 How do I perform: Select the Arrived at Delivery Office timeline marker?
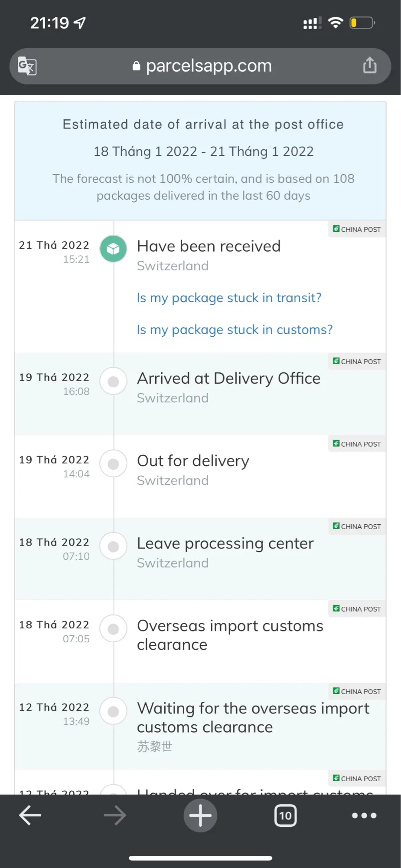pos(113,381)
